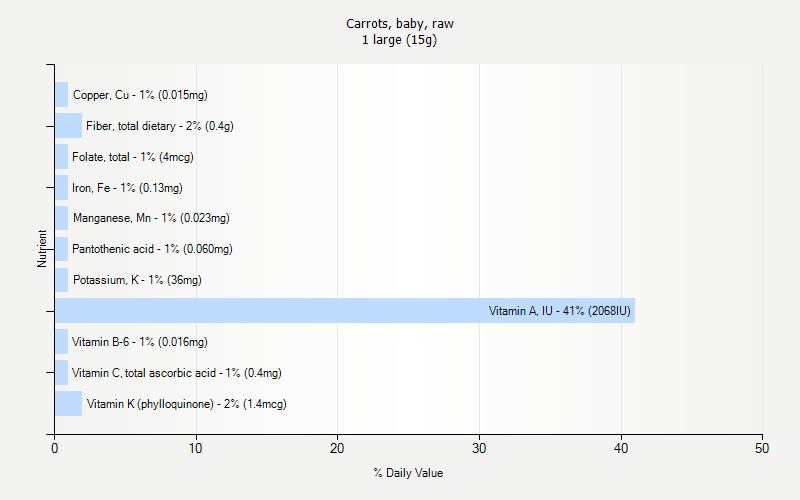
Task: Click the Vitamin B-6 blue bar
Action: tap(61, 341)
